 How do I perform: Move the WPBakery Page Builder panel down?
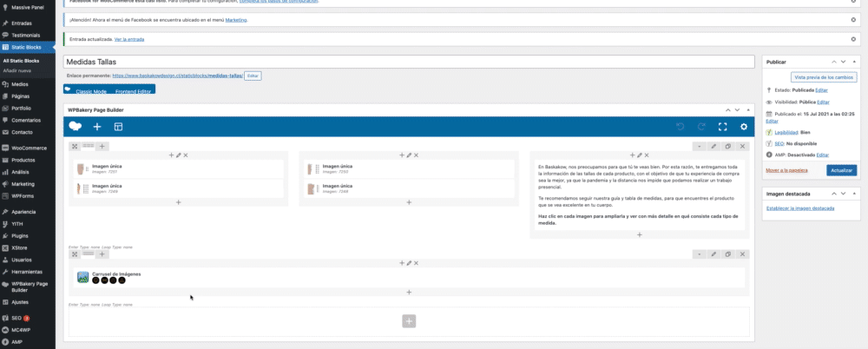[737, 110]
